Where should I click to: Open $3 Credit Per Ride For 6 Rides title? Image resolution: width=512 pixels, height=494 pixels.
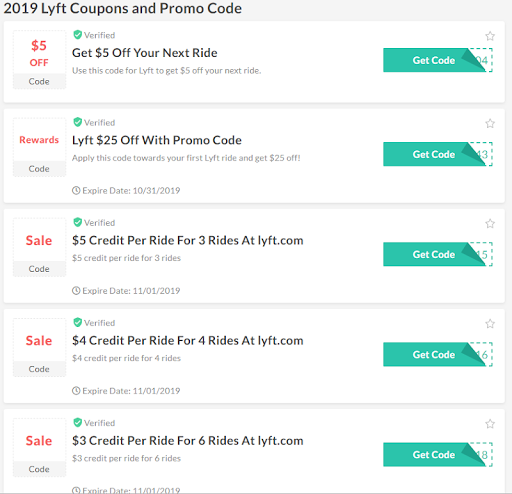tap(188, 441)
